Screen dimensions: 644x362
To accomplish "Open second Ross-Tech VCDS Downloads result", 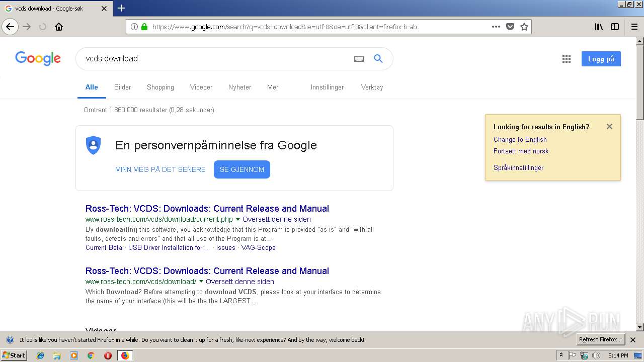I will coord(207,271).
